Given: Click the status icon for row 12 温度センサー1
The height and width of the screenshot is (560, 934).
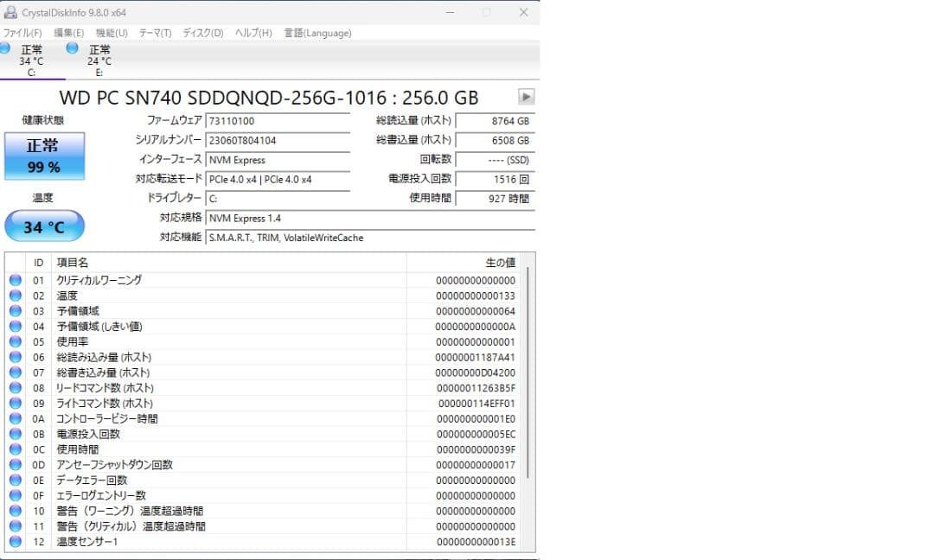Looking at the screenshot, I should pos(16,542).
